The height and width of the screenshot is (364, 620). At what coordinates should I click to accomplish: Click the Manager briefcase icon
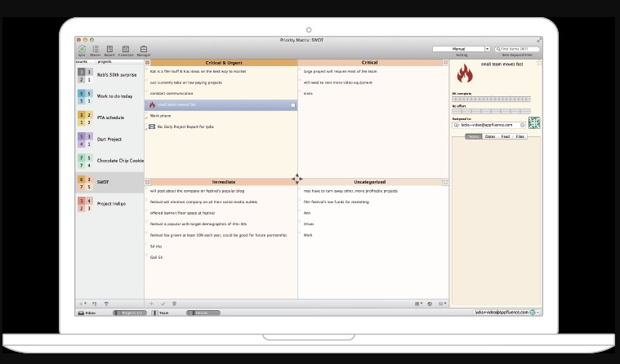point(144,51)
